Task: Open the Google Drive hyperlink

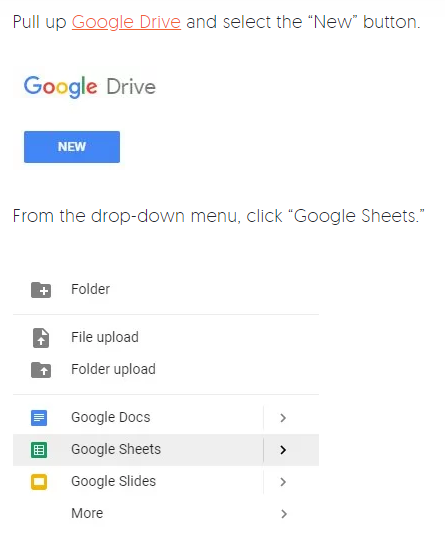Action: 126,22
